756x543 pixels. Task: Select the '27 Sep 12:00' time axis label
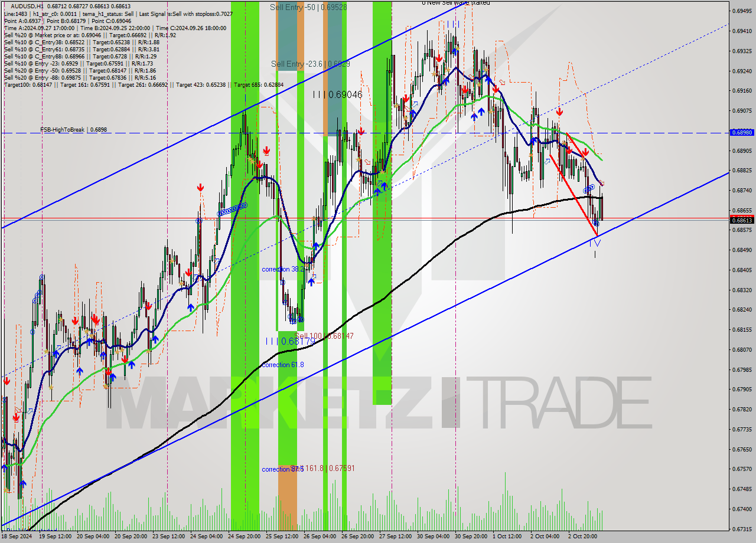pyautogui.click(x=395, y=537)
